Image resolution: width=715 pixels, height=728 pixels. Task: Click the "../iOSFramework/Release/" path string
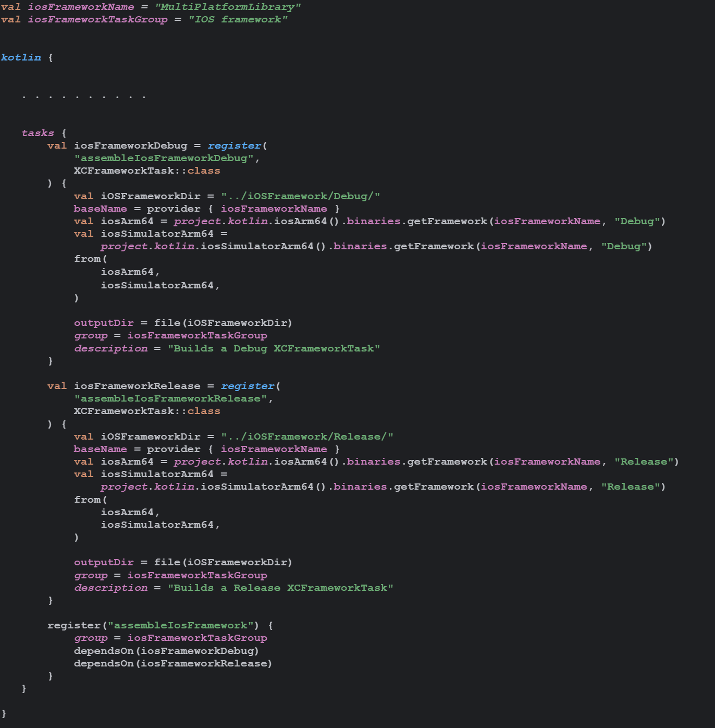point(307,436)
